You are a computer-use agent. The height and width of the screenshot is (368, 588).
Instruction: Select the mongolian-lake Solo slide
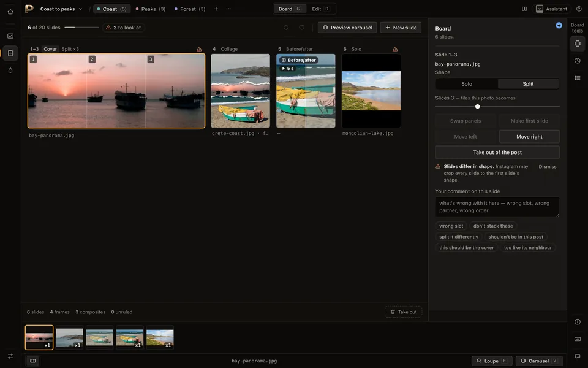click(371, 91)
